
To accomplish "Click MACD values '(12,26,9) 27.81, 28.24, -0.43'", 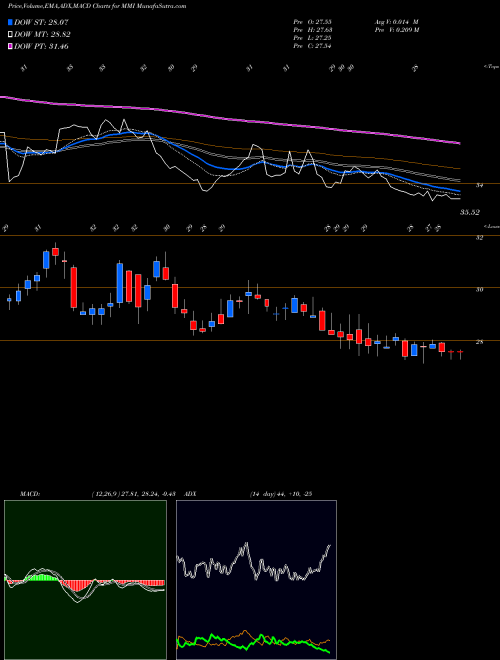I will click(136, 494).
